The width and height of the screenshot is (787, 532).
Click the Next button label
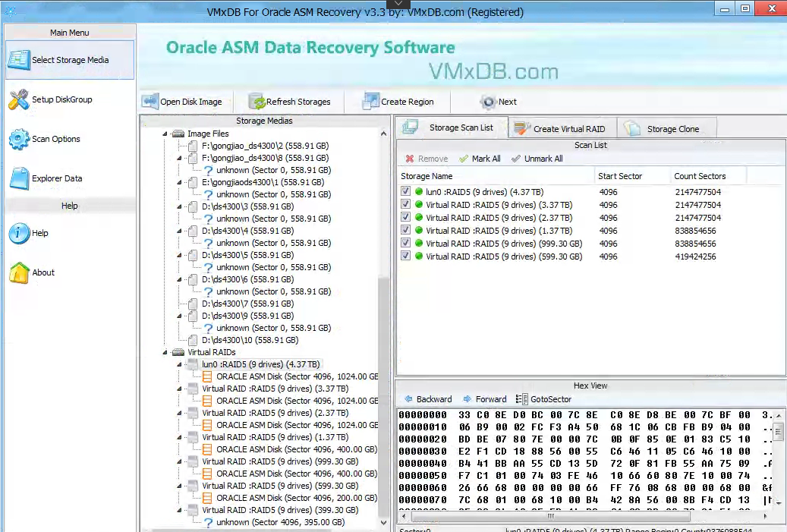[x=508, y=102]
